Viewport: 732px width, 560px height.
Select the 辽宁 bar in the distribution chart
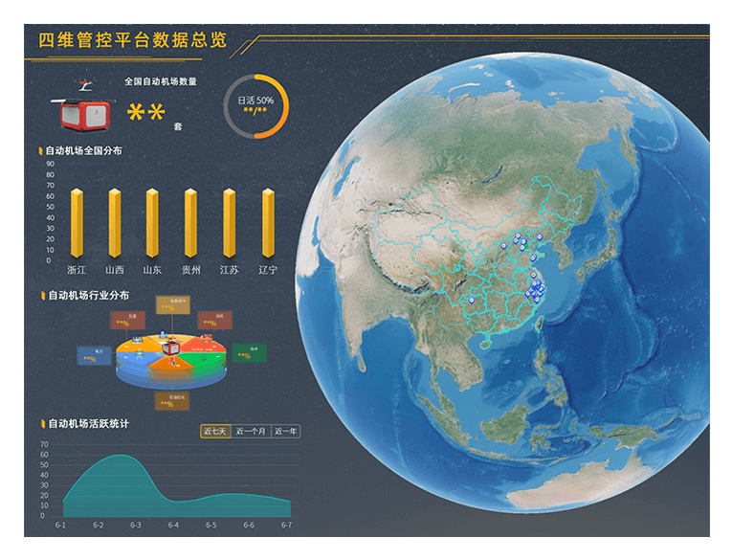[268, 223]
